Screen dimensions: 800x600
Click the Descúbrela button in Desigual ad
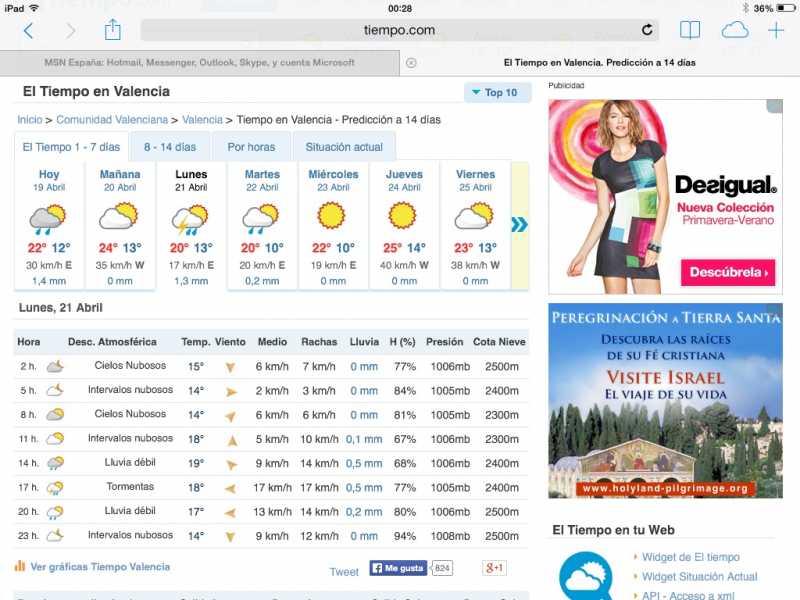tap(728, 272)
